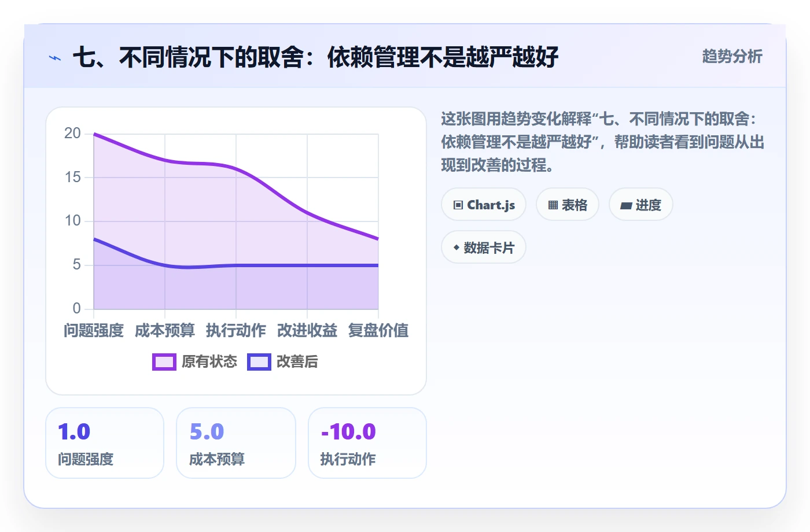Click the section title 七、不同情况下的取舍
The height and width of the screenshot is (532, 810).
pyautogui.click(x=316, y=57)
